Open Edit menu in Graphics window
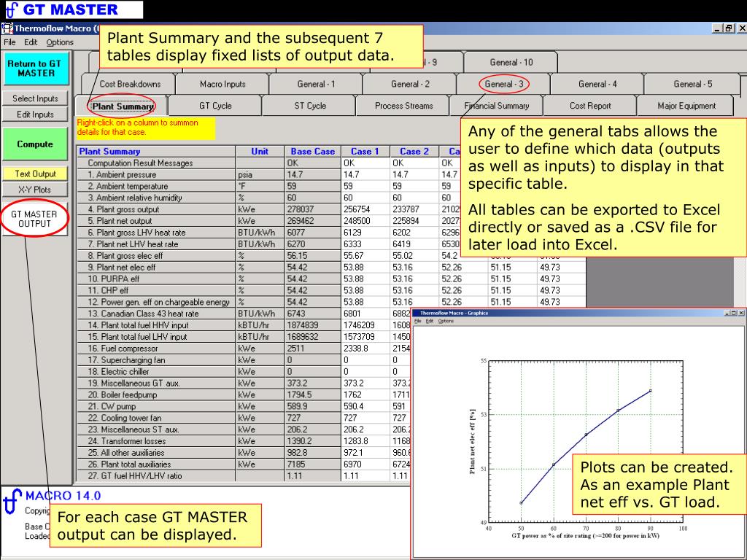This screenshot has width=747, height=560. tap(429, 322)
